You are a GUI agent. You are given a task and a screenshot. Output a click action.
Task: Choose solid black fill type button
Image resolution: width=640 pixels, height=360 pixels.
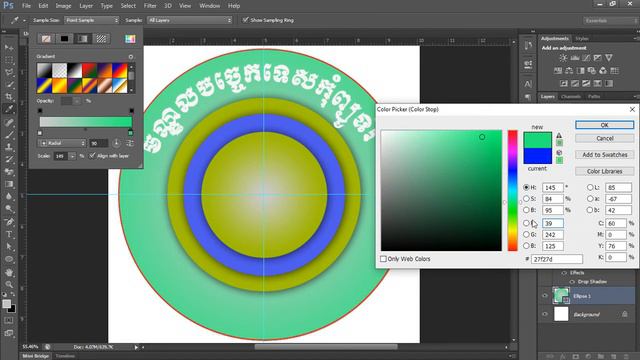click(64, 39)
